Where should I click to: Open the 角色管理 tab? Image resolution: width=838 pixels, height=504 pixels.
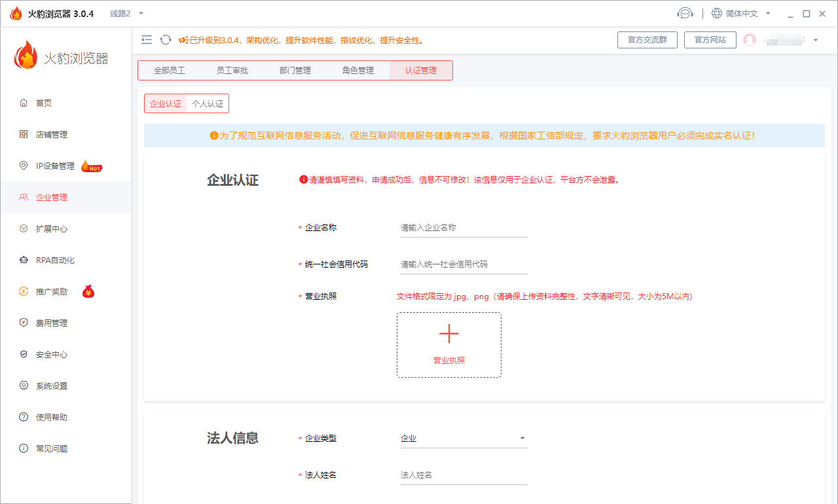359,69
